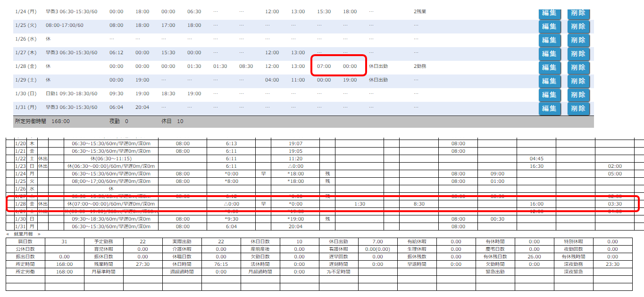Click 削除 for 1/29 (土) row
This screenshot has height=297, width=644.
coord(578,81)
